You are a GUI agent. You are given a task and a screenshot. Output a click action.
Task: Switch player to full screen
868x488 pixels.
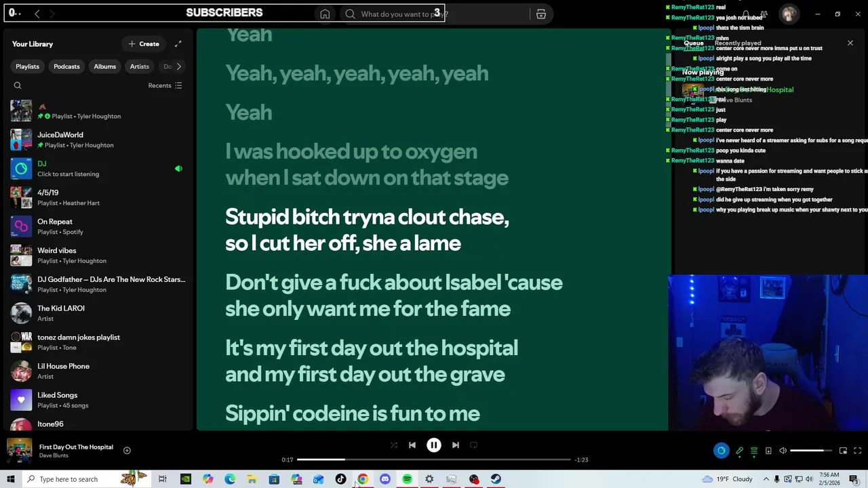pos(857,451)
